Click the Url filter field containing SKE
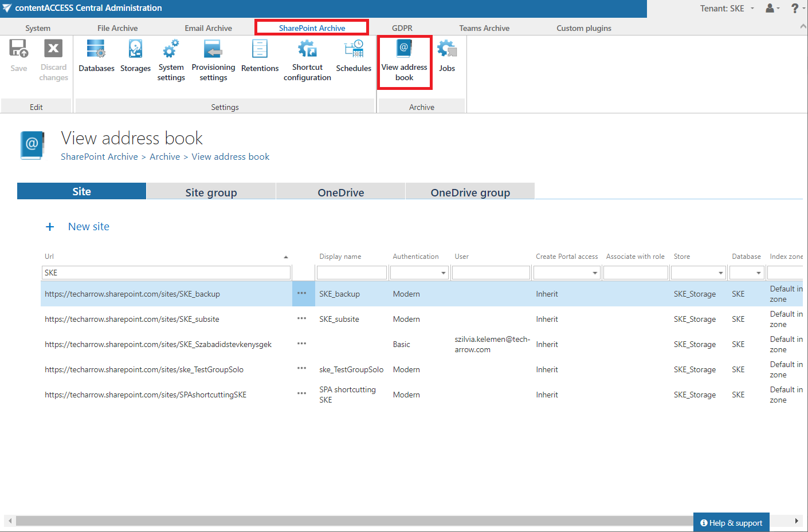 tap(166, 273)
